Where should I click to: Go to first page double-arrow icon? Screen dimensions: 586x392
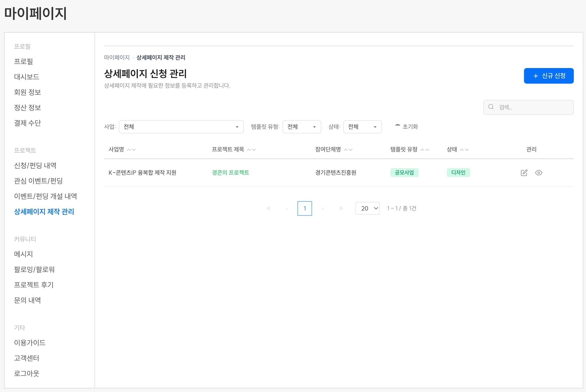268,208
